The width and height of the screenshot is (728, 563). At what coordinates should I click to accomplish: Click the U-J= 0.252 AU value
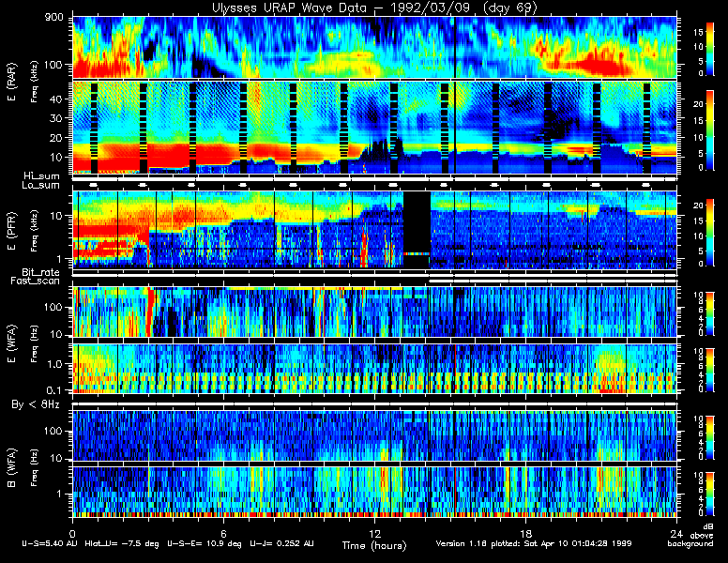(x=281, y=543)
